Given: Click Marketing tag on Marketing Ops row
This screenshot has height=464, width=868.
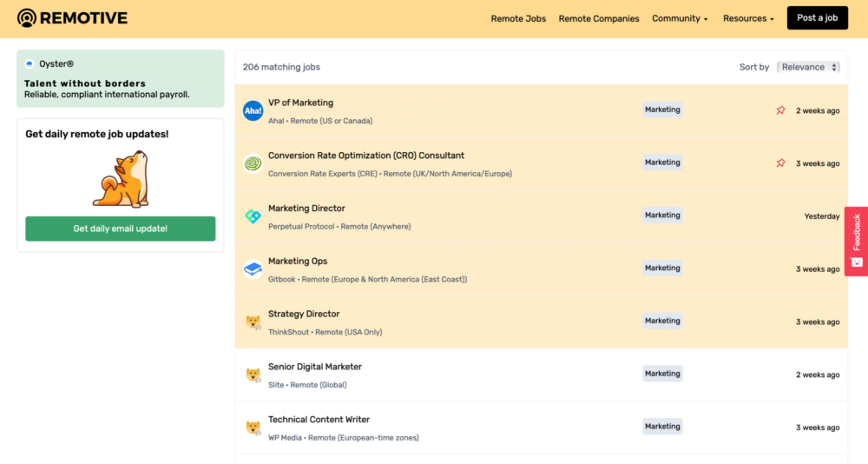Looking at the screenshot, I should [662, 268].
